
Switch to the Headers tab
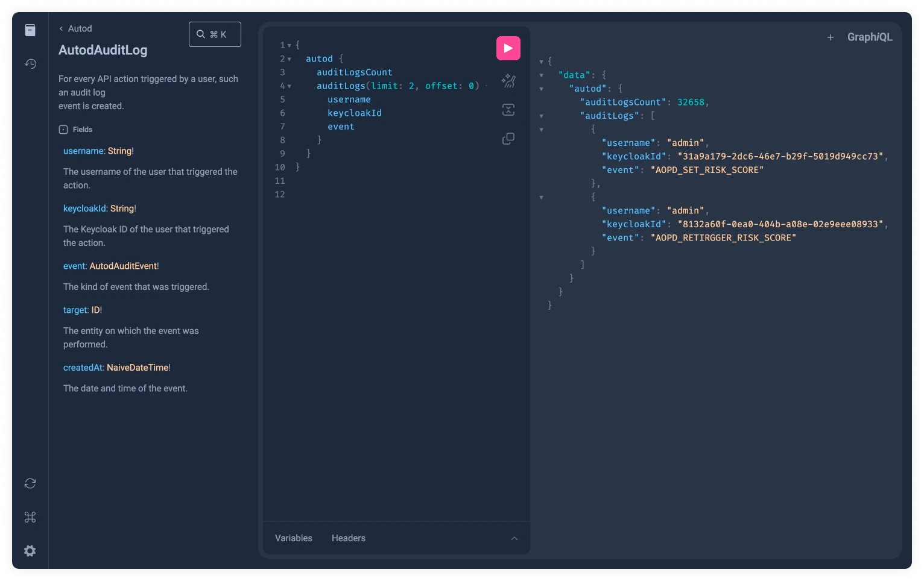pyautogui.click(x=348, y=538)
